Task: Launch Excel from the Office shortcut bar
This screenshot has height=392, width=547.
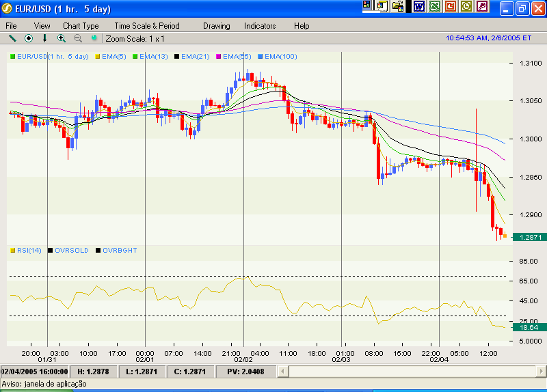Action: coord(434,6)
